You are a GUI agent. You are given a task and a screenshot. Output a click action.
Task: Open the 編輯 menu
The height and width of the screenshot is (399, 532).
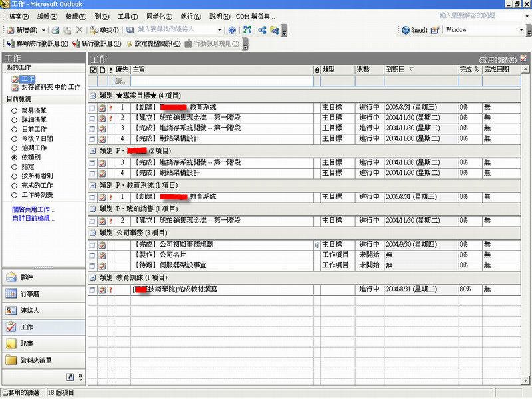coord(47,16)
